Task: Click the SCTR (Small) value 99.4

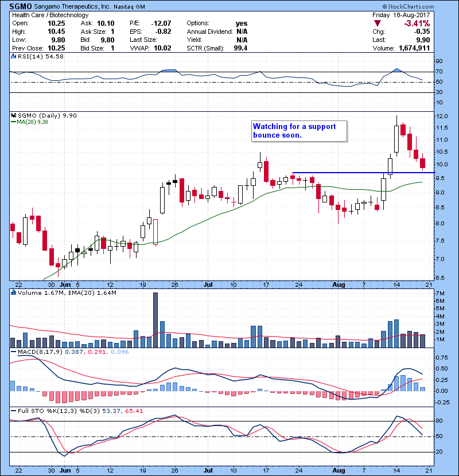Action: click(240, 48)
